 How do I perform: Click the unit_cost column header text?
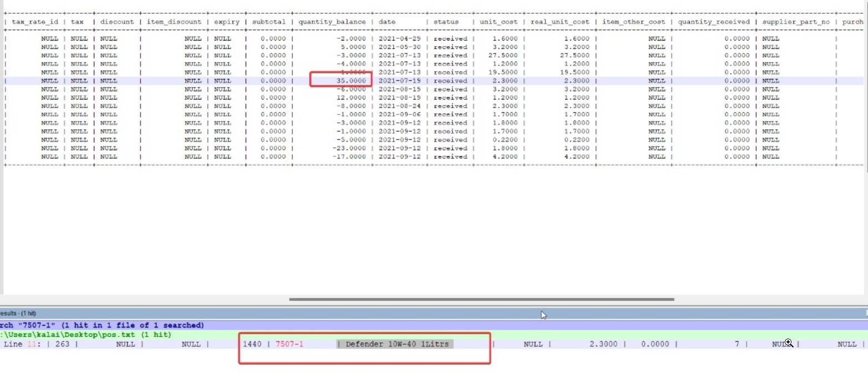click(499, 22)
